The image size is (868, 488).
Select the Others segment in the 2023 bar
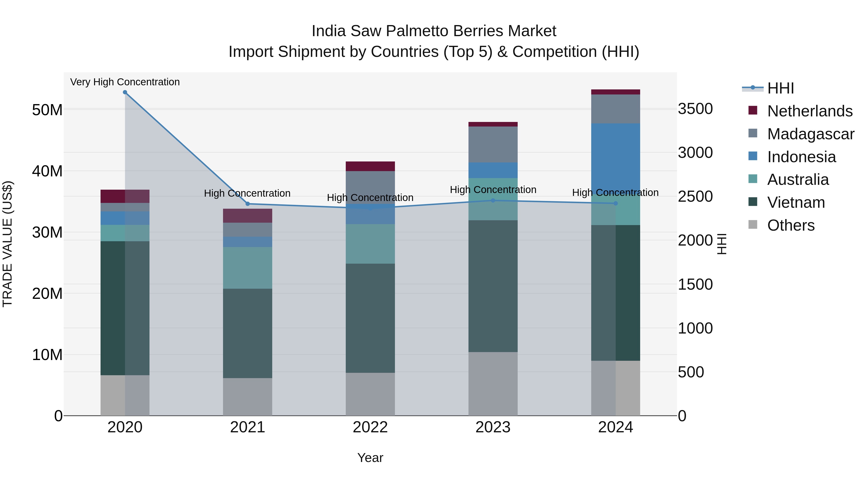coord(493,384)
